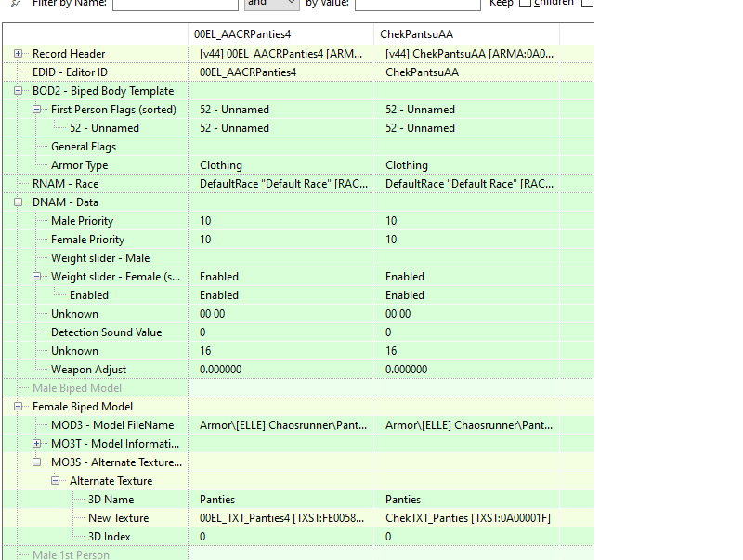Select the 3D Name row label
This screenshot has height=560, width=743.
[111, 500]
